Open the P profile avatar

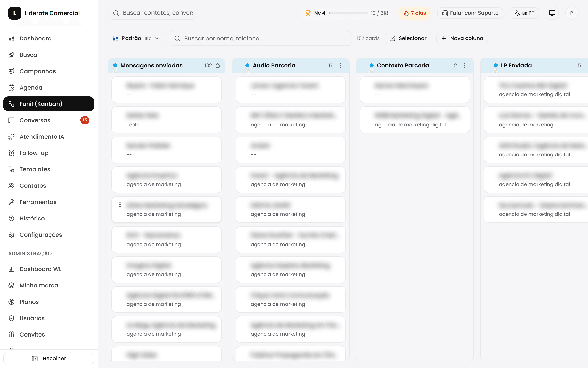(x=571, y=13)
